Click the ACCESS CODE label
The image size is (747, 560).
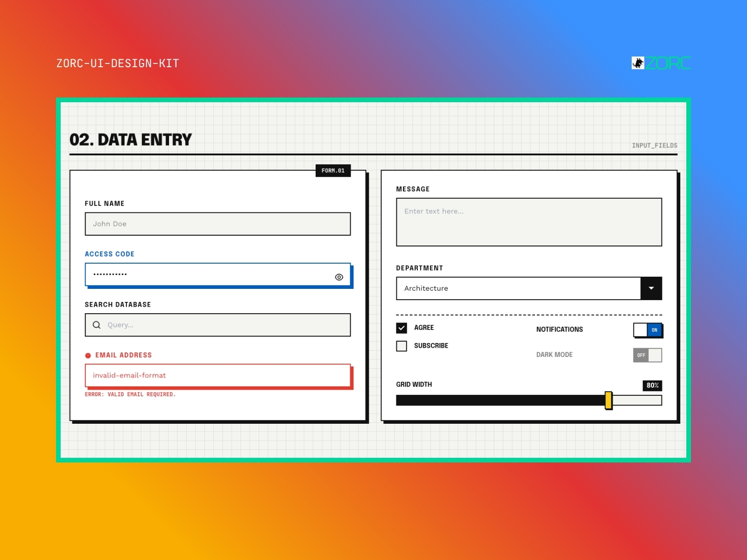110,254
